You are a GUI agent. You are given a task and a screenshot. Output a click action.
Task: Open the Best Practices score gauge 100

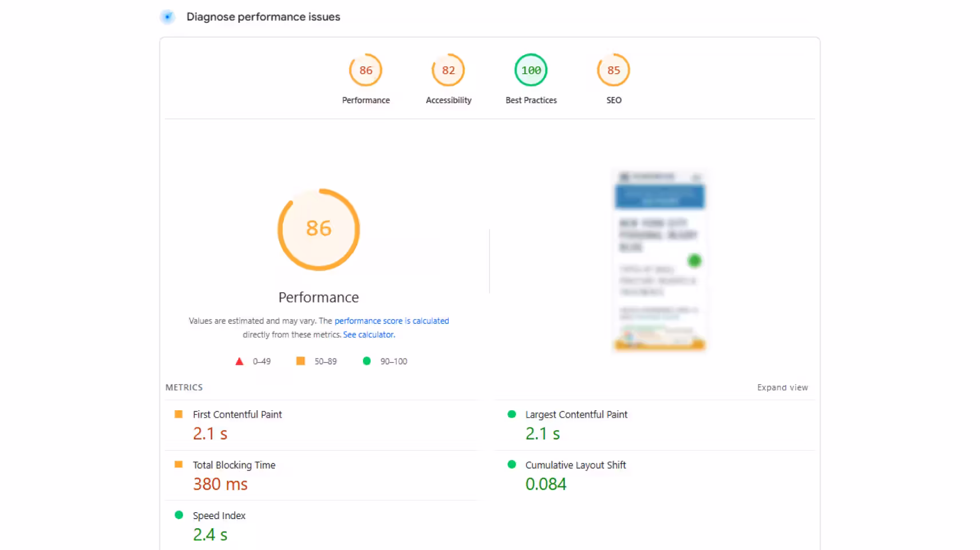coord(531,70)
